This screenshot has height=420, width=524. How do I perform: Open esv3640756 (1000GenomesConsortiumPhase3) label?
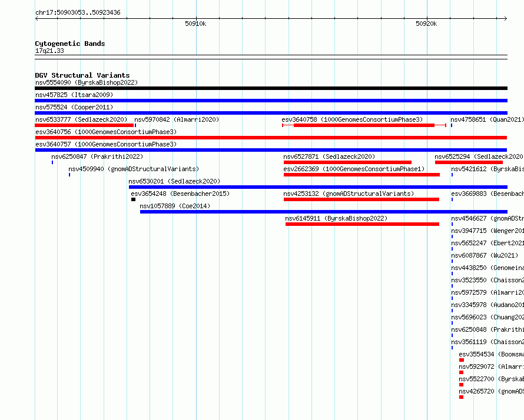tap(106, 132)
